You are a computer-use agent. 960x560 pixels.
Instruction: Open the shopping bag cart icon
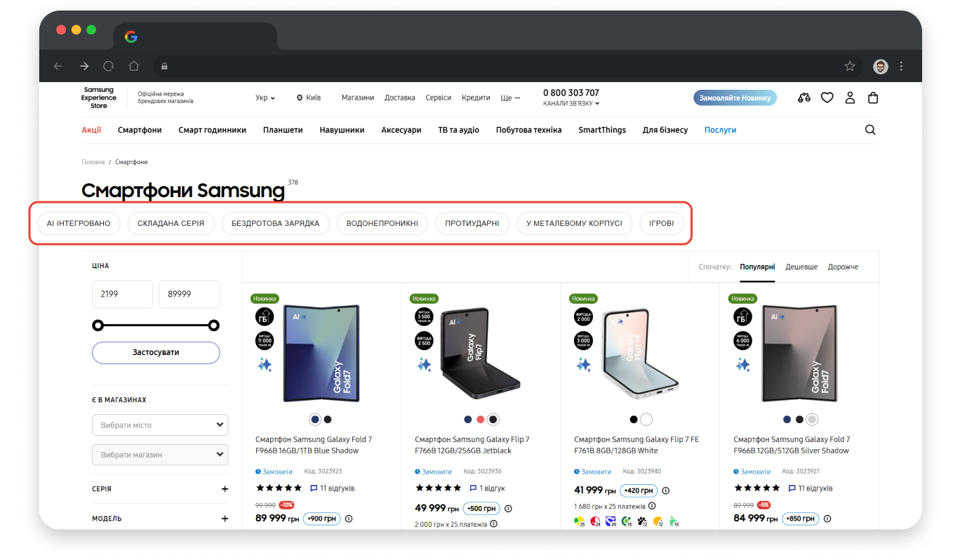pyautogui.click(x=873, y=98)
